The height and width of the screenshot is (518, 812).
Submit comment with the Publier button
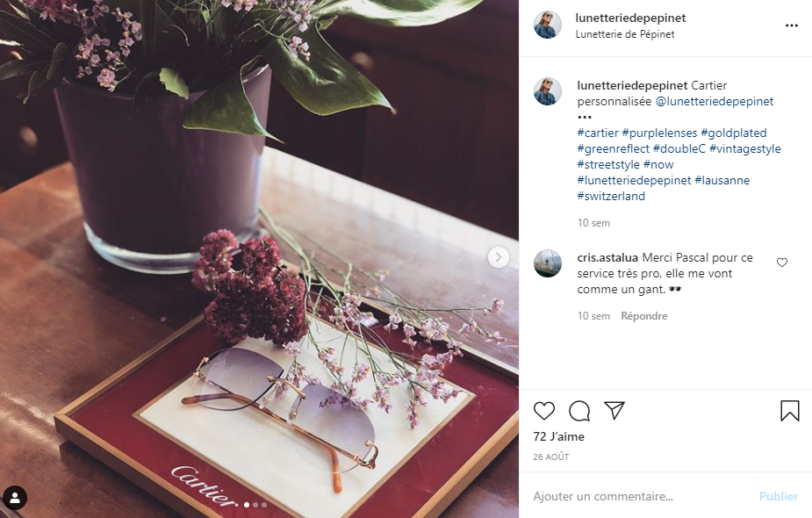pos(779,496)
